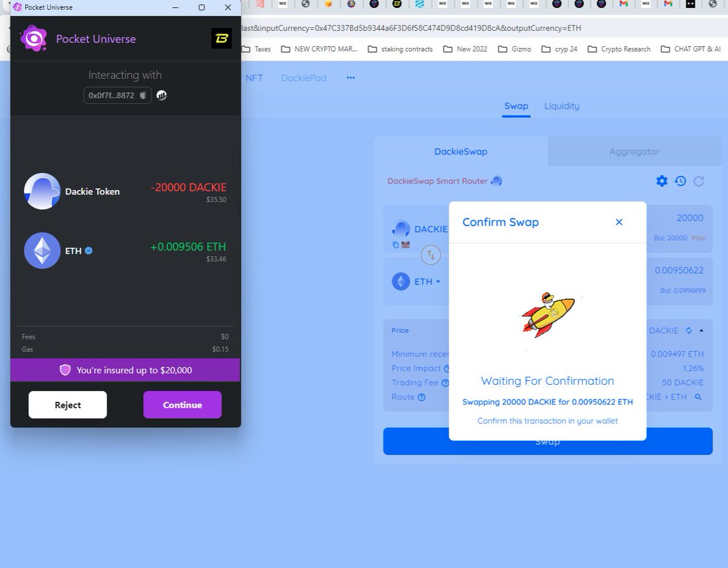This screenshot has width=728, height=568.
Task: Click the ETH logo in Pocket Universe popup
Action: point(42,250)
